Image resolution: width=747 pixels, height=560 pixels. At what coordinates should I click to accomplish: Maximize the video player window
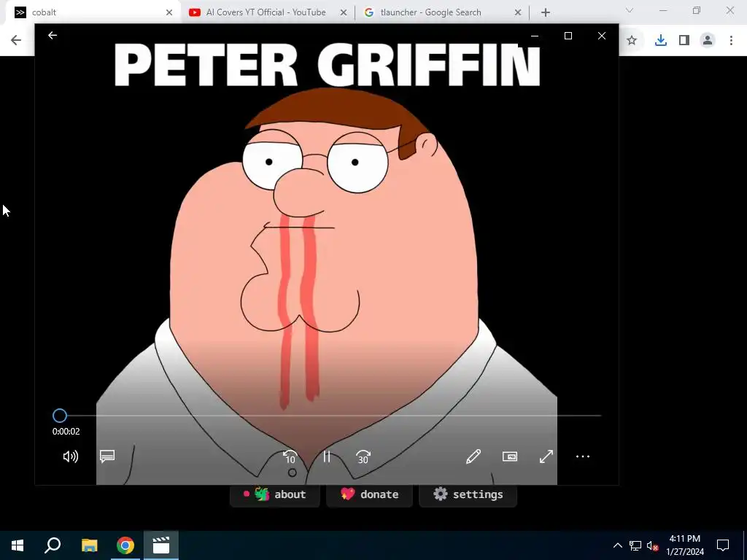coord(568,36)
